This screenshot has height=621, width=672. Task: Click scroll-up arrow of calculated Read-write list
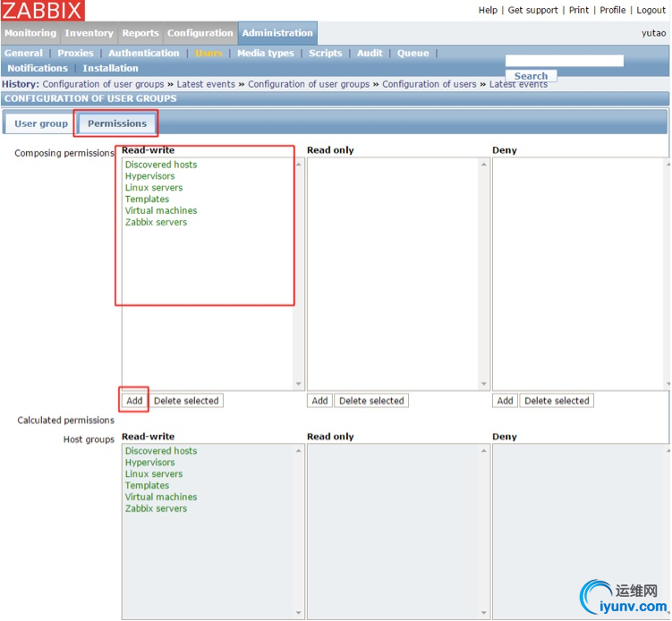(299, 450)
